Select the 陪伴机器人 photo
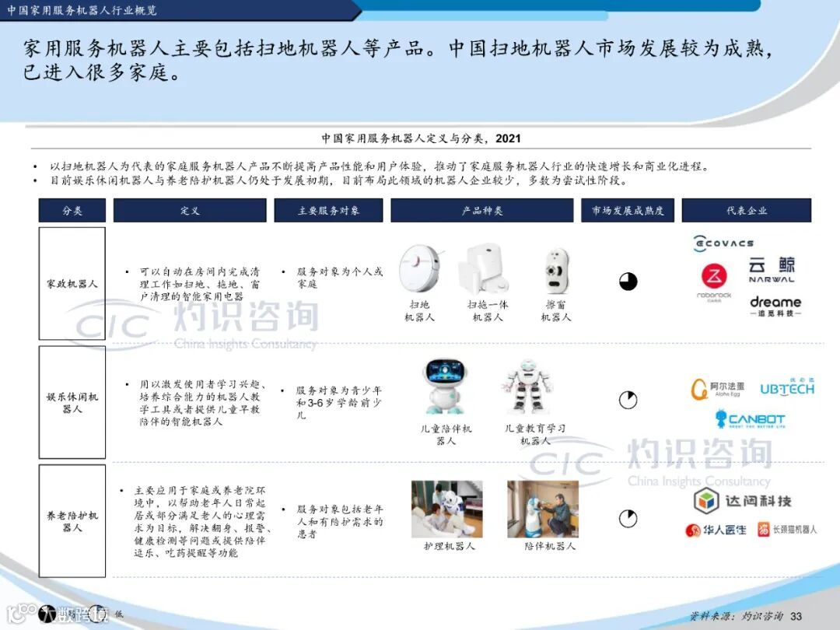 [543, 509]
